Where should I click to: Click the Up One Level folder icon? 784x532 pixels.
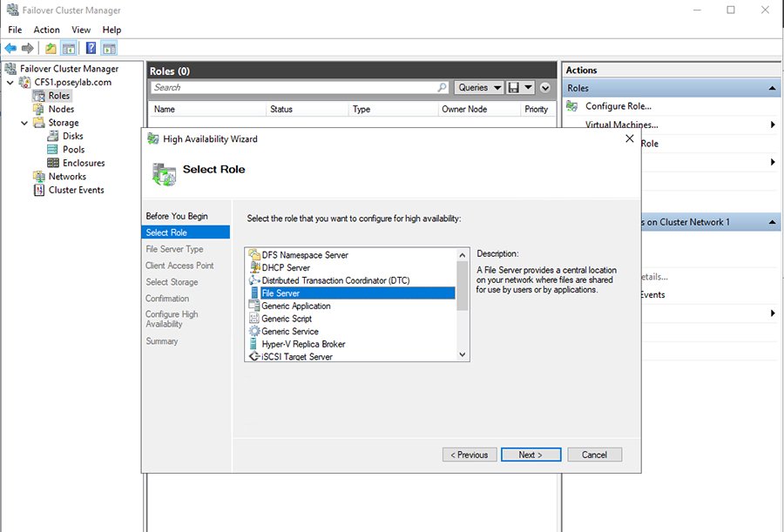(51, 48)
